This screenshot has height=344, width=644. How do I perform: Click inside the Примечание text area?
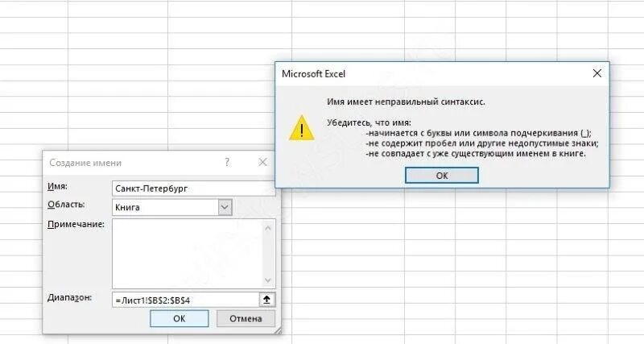(188, 254)
